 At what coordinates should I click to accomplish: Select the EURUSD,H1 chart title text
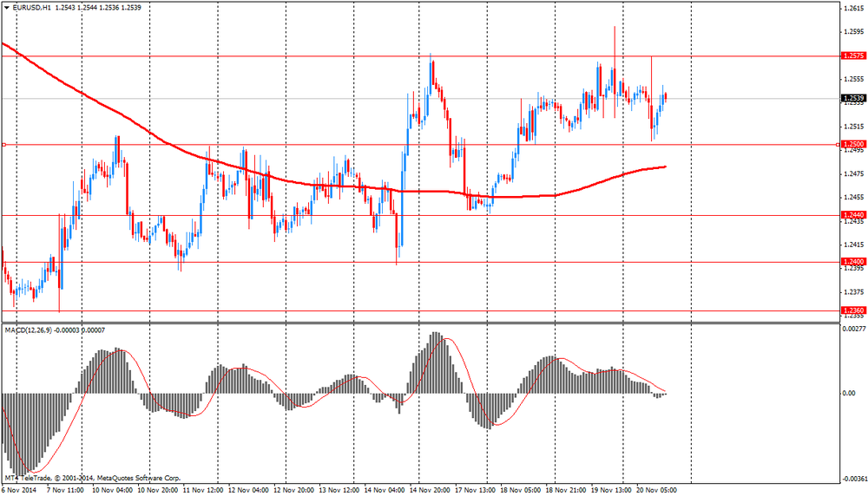pyautogui.click(x=31, y=8)
